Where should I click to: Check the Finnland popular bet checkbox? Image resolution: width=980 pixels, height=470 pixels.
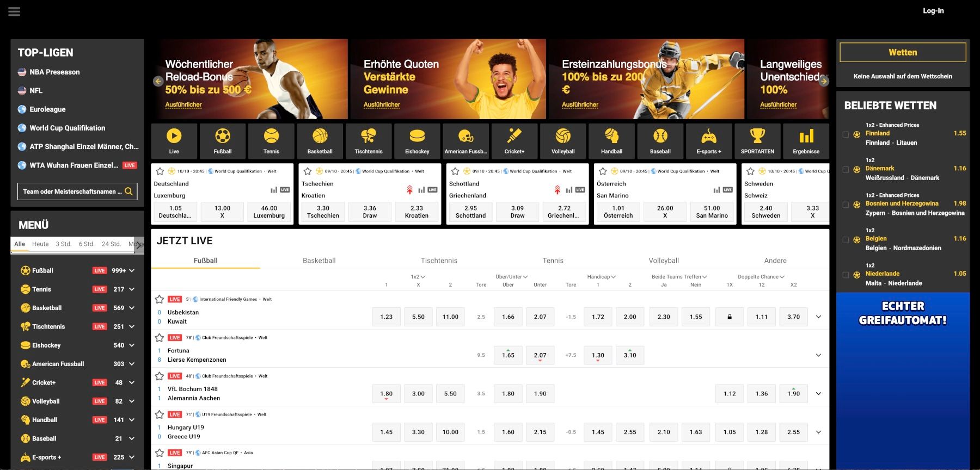846,134
